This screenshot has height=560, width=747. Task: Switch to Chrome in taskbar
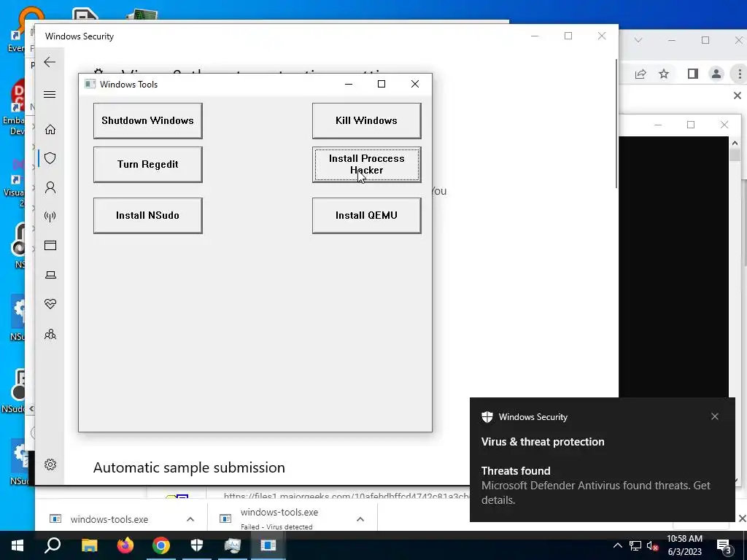point(161,545)
